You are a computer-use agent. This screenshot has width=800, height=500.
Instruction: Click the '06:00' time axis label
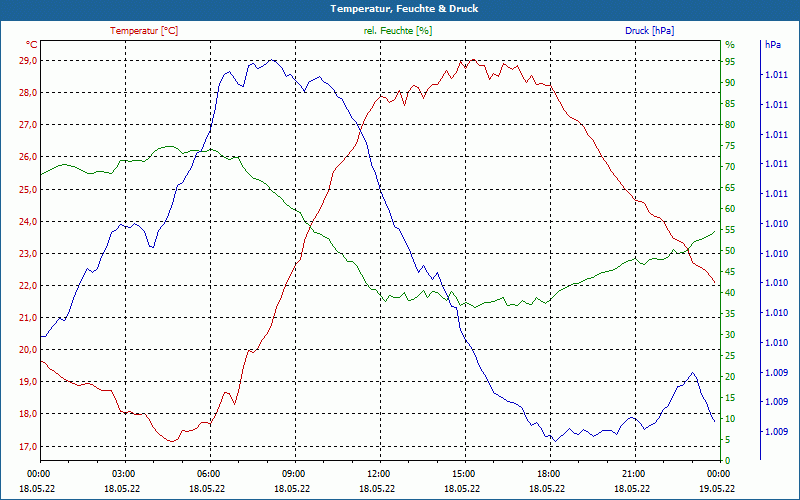208,473
